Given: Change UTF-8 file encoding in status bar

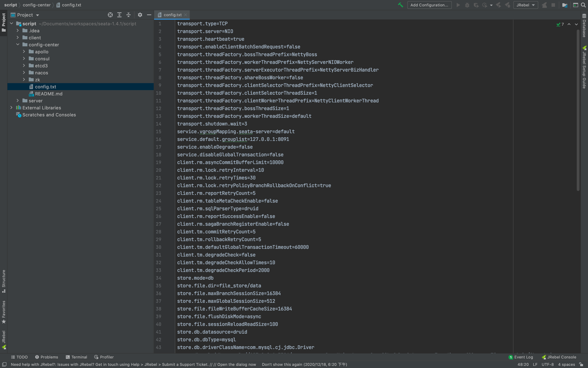Looking at the screenshot, I should click(x=548, y=364).
